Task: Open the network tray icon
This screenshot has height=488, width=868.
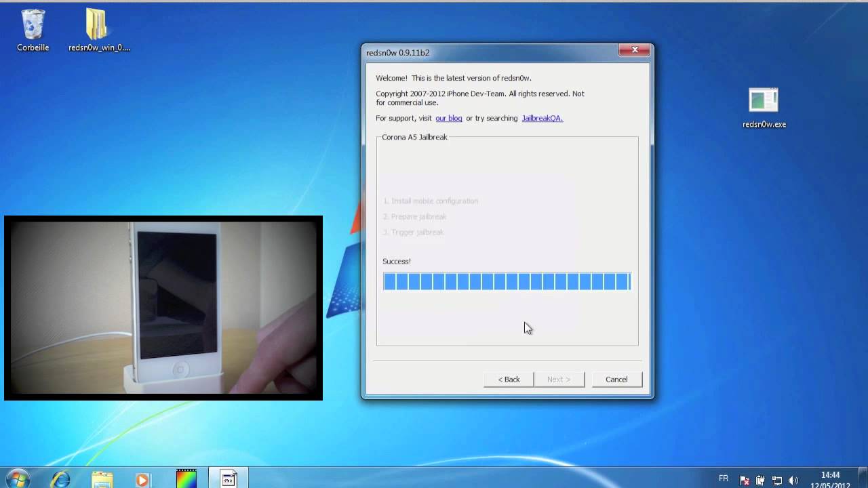Action: (x=777, y=481)
